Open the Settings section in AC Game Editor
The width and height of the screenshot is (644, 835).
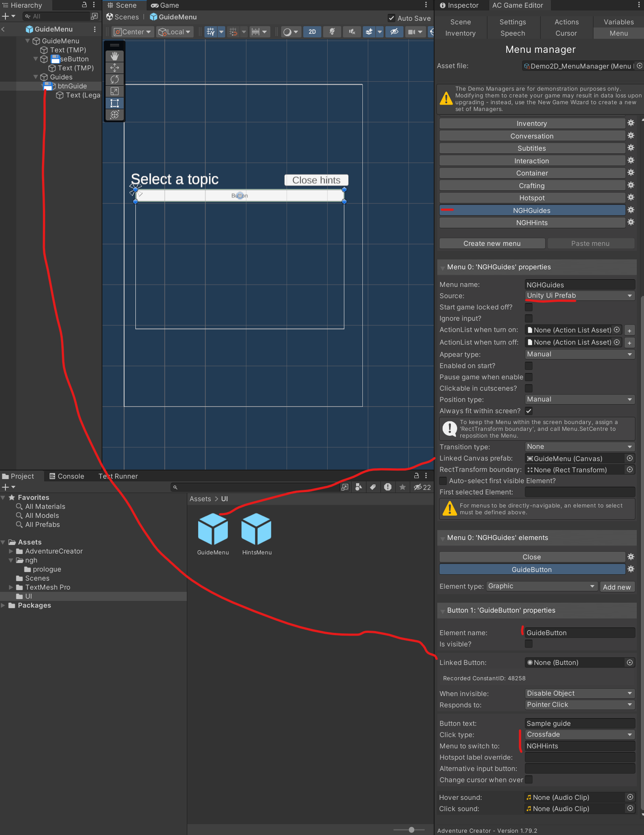click(x=513, y=22)
